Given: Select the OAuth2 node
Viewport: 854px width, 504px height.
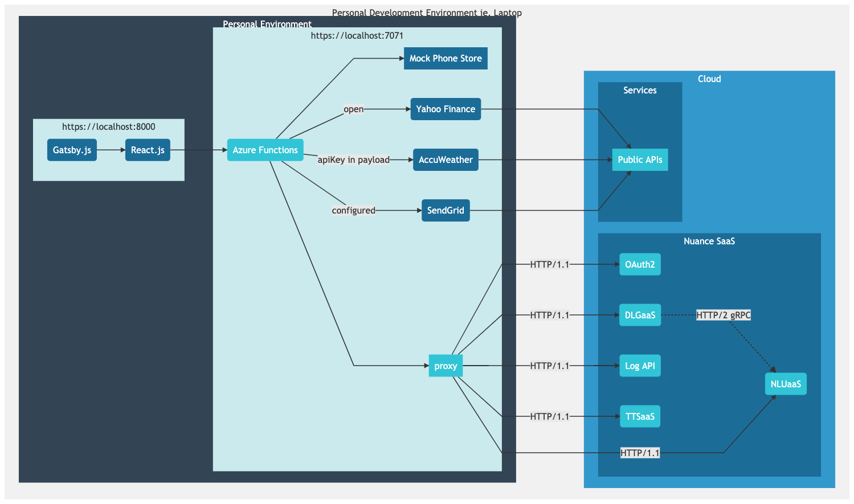Looking at the screenshot, I should [640, 265].
